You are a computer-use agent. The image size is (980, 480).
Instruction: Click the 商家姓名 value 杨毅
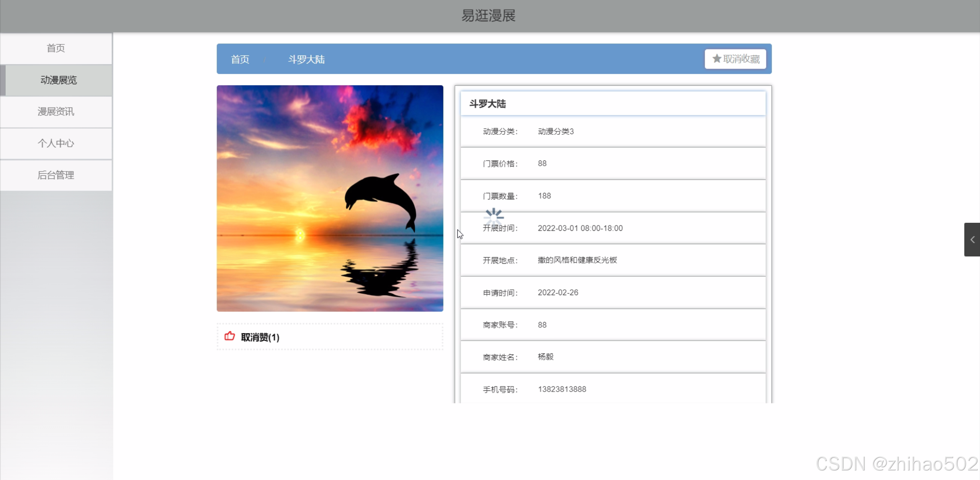pyautogui.click(x=545, y=357)
